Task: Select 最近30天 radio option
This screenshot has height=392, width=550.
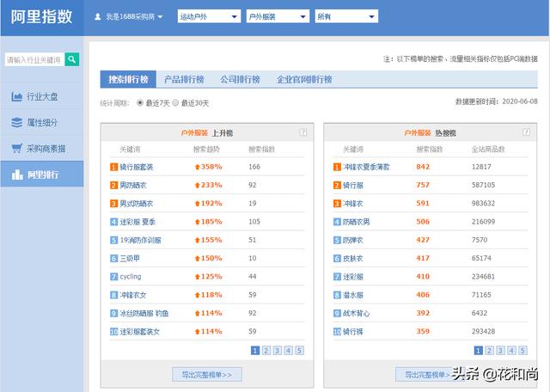Action: pos(175,103)
